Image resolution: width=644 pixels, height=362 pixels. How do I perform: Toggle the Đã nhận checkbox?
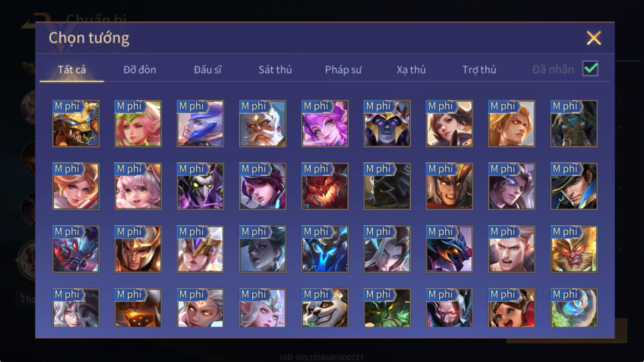pos(590,69)
